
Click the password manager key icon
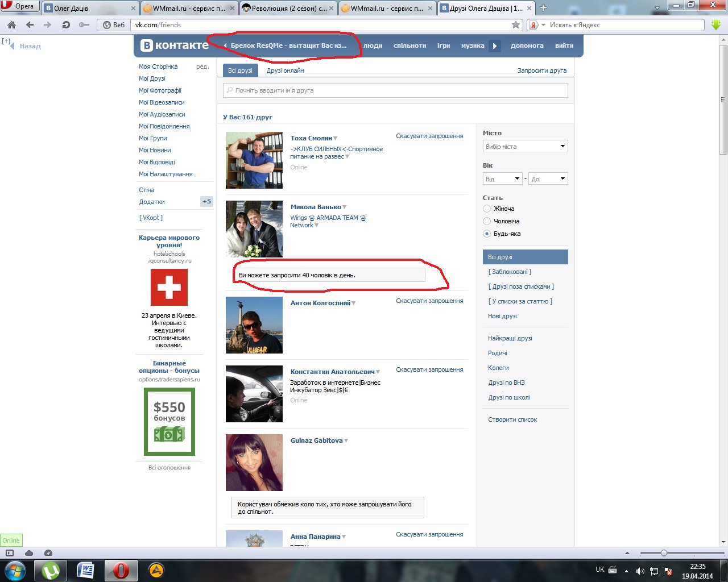(x=84, y=25)
